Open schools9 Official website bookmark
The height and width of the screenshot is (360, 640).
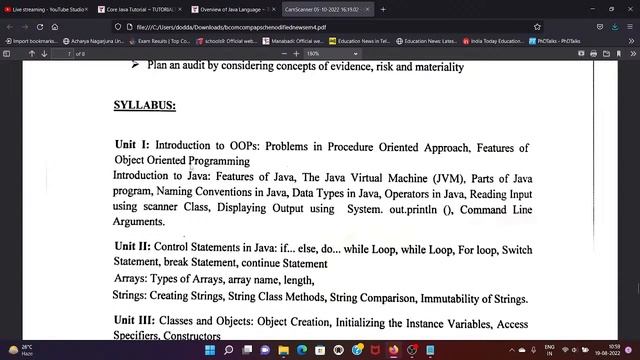[227, 41]
